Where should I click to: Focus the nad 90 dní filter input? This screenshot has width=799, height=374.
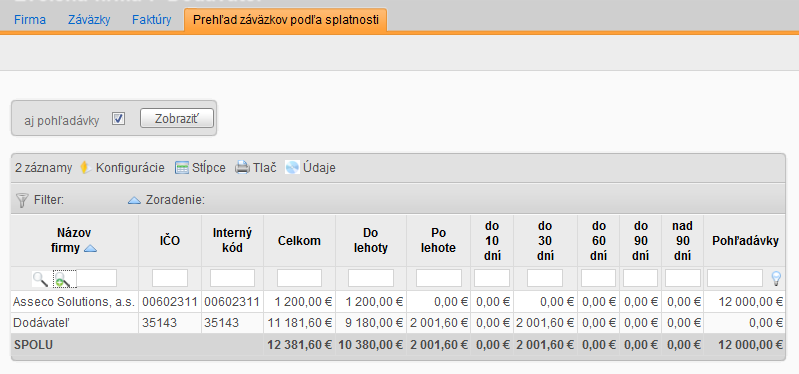682,278
